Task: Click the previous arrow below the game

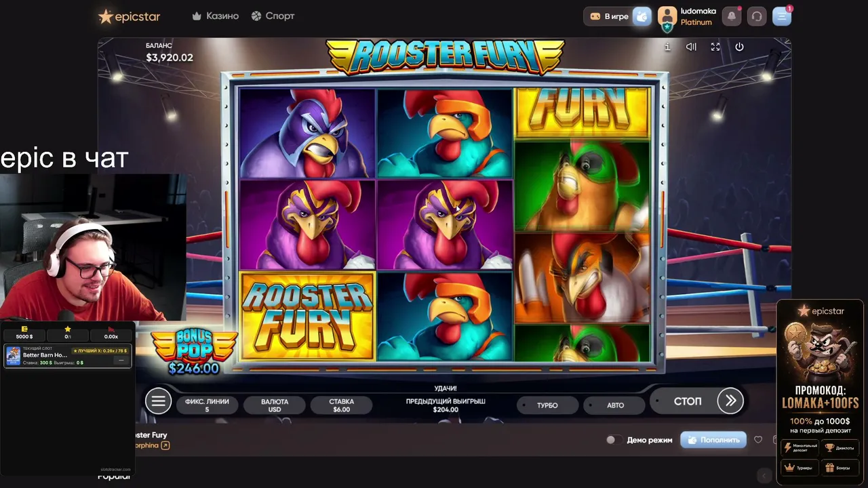Action: (x=764, y=476)
